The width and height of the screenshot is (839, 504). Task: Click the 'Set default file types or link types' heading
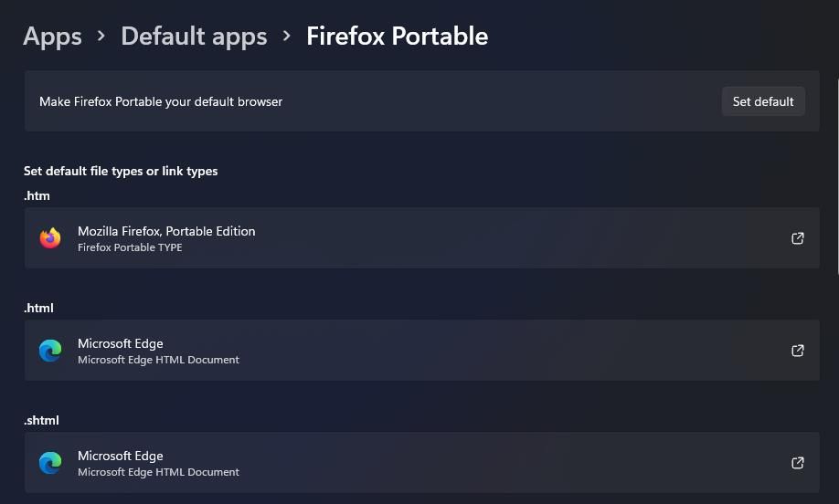[x=121, y=171]
